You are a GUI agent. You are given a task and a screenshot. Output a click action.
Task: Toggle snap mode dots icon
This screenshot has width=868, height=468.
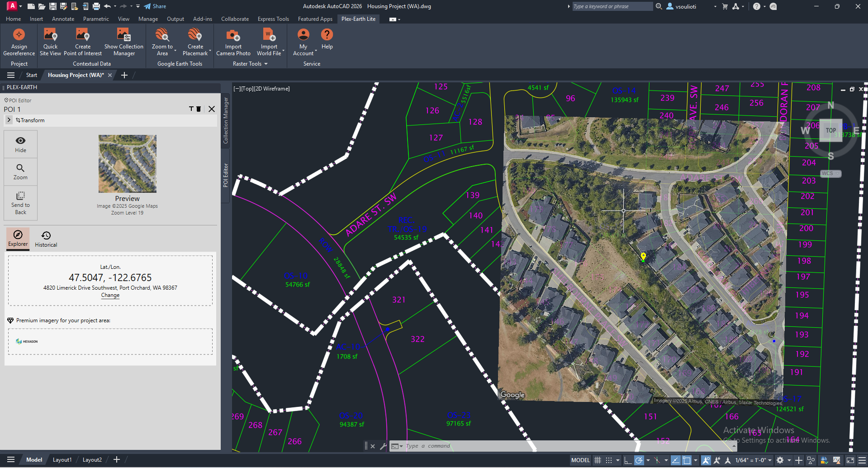point(609,460)
